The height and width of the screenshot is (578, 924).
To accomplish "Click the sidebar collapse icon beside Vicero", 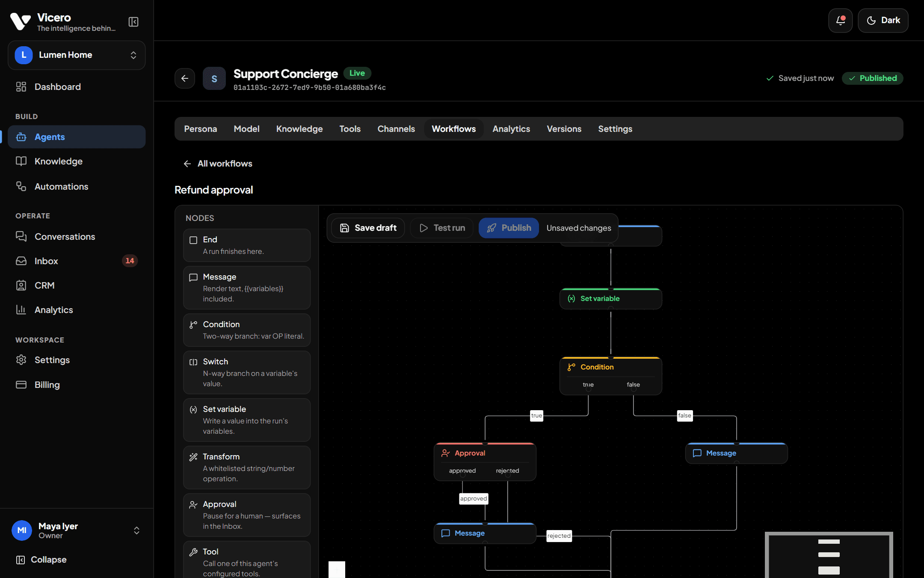I will (x=133, y=22).
